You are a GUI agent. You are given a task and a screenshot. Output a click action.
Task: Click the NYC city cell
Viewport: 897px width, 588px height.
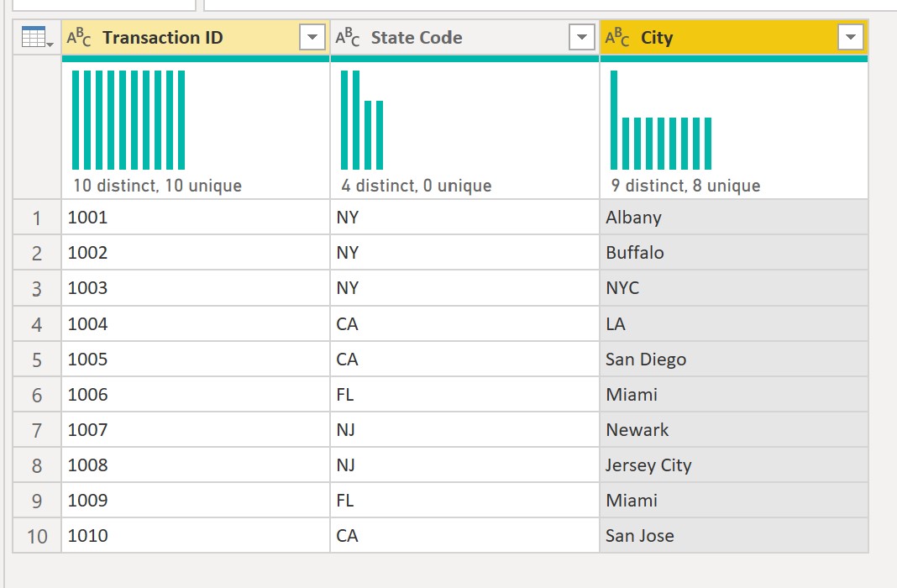click(x=734, y=288)
